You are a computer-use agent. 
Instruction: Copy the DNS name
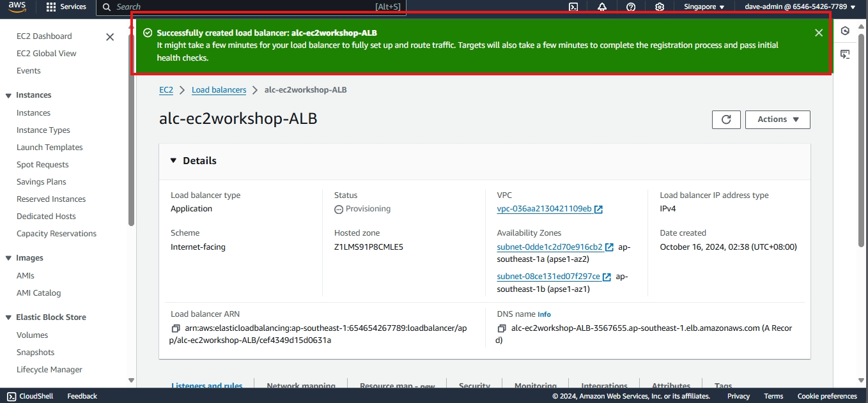pyautogui.click(x=502, y=328)
